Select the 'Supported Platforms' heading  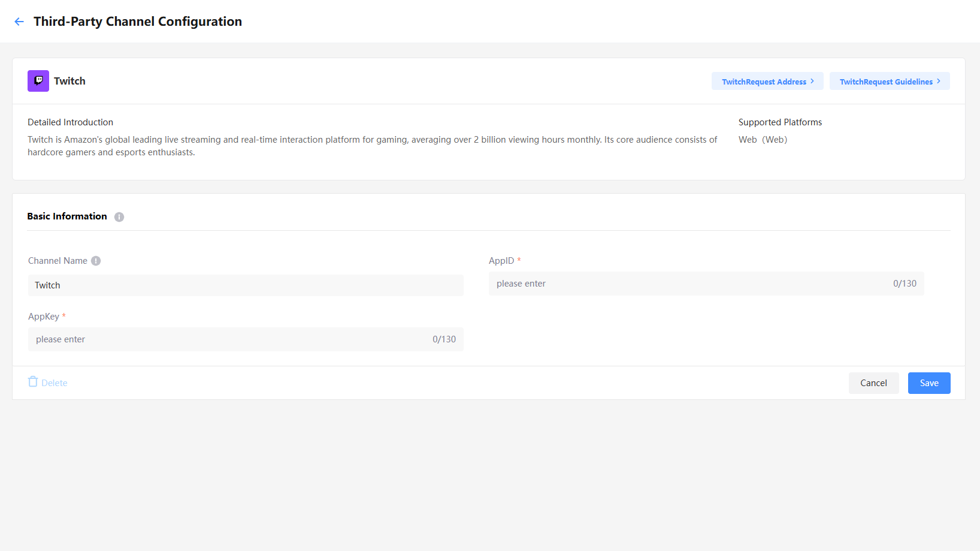click(780, 122)
